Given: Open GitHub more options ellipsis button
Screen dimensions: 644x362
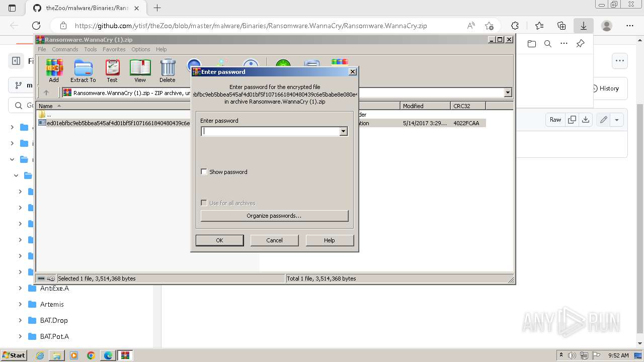Looking at the screenshot, I should (619, 61).
